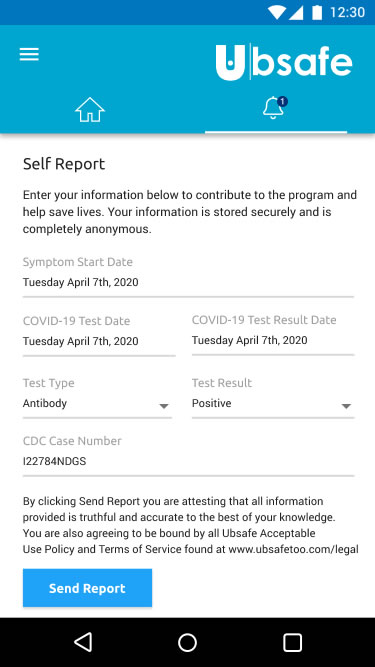Select the Antibody test type field

97,403
